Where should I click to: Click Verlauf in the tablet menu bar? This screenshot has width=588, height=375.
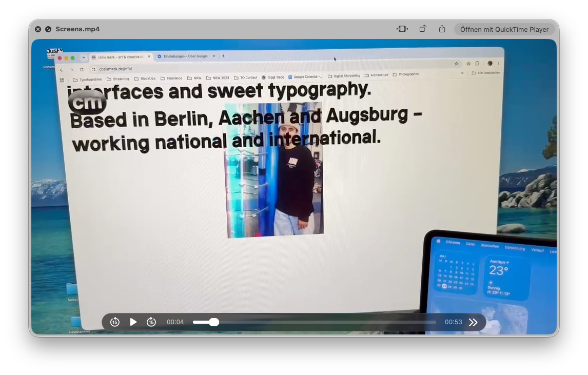(x=537, y=250)
